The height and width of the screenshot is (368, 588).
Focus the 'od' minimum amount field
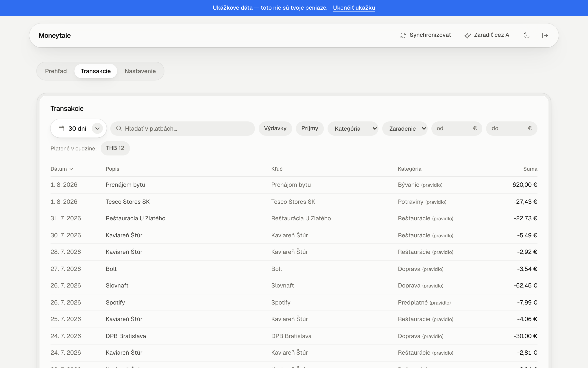457,128
